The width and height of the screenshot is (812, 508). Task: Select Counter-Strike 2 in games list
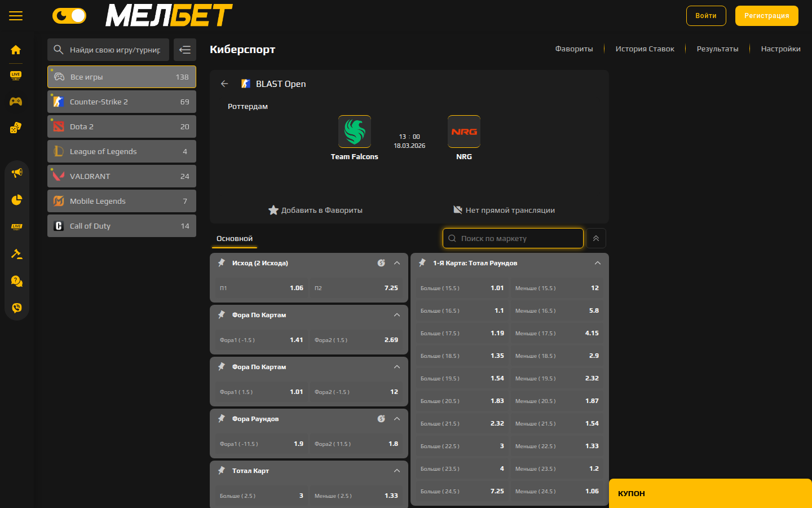pos(122,102)
